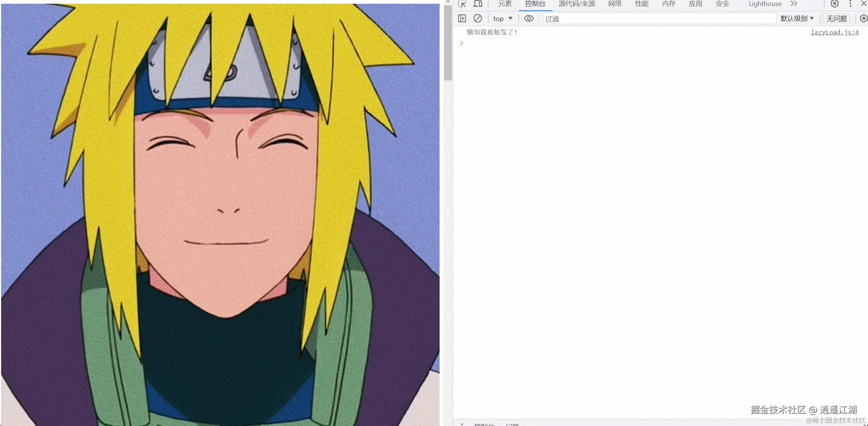
Task: Click the 无问题 issues button
Action: coord(837,18)
